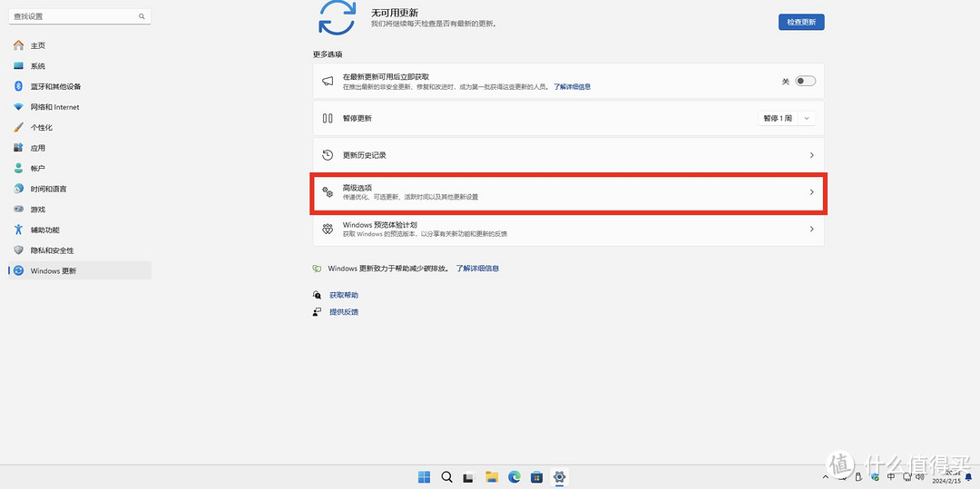This screenshot has width=980, height=489.
Task: Click the 获取帮助 help icon
Action: (x=317, y=295)
